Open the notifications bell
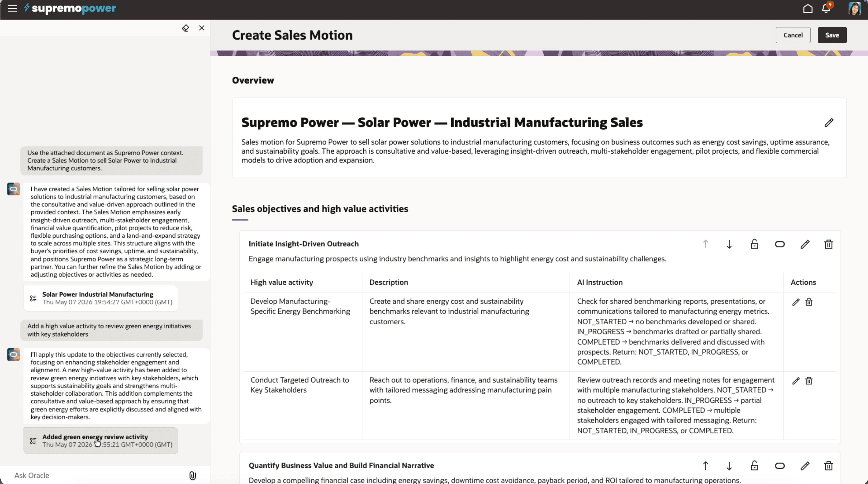This screenshot has width=868, height=484. click(x=826, y=8)
